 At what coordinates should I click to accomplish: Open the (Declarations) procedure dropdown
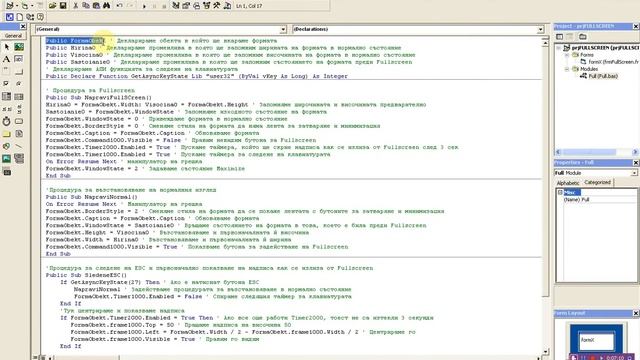tap(540, 29)
